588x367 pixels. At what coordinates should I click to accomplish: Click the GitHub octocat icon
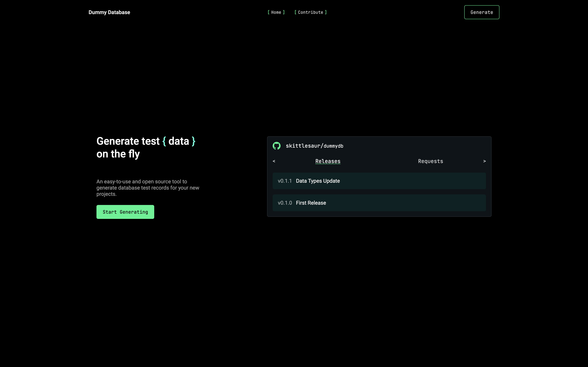[276, 146]
